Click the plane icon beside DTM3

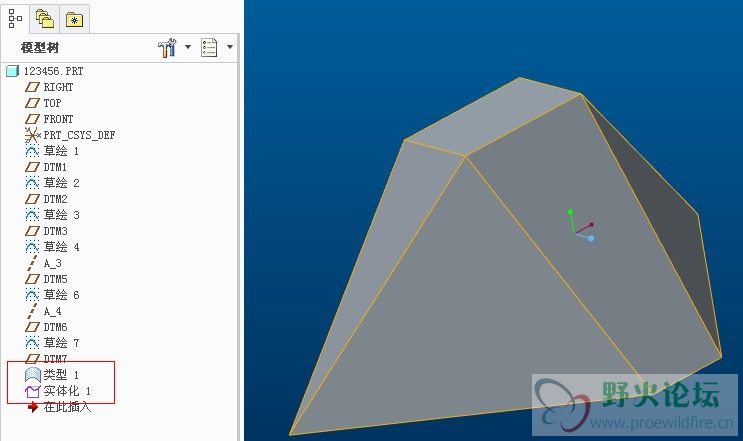(32, 231)
